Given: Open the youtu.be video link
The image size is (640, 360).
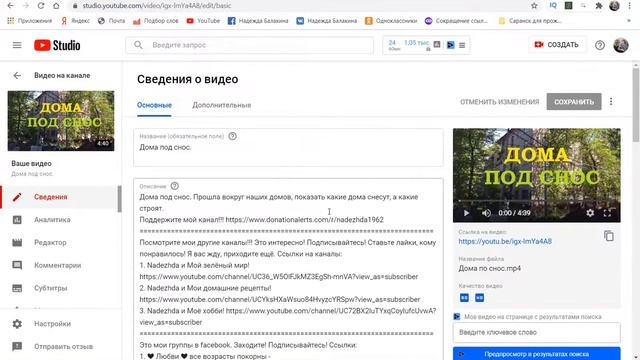Looking at the screenshot, I should (x=505, y=241).
